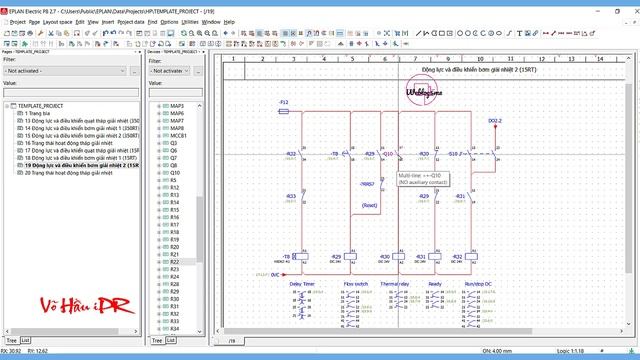Switch to List tab in Devices panel
The width and height of the screenshot is (640, 360).
[x=171, y=340]
